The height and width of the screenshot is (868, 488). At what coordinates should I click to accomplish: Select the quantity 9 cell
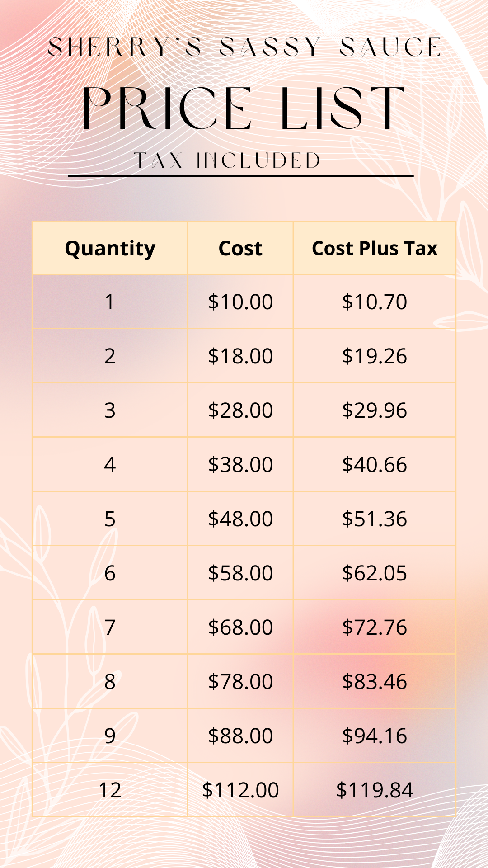coord(110,736)
